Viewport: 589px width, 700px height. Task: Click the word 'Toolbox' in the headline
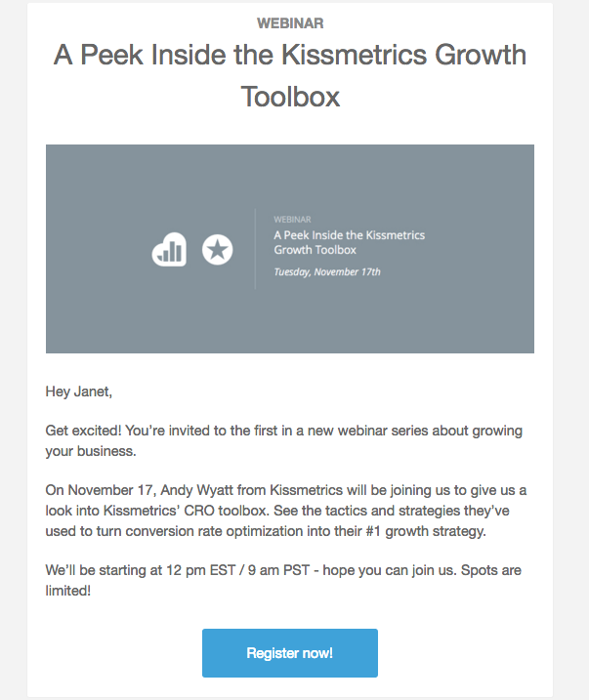(x=290, y=98)
